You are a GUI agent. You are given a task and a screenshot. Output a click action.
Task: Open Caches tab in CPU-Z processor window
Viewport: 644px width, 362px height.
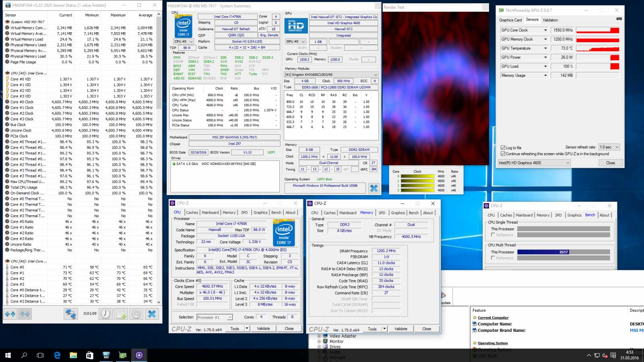[x=192, y=212]
